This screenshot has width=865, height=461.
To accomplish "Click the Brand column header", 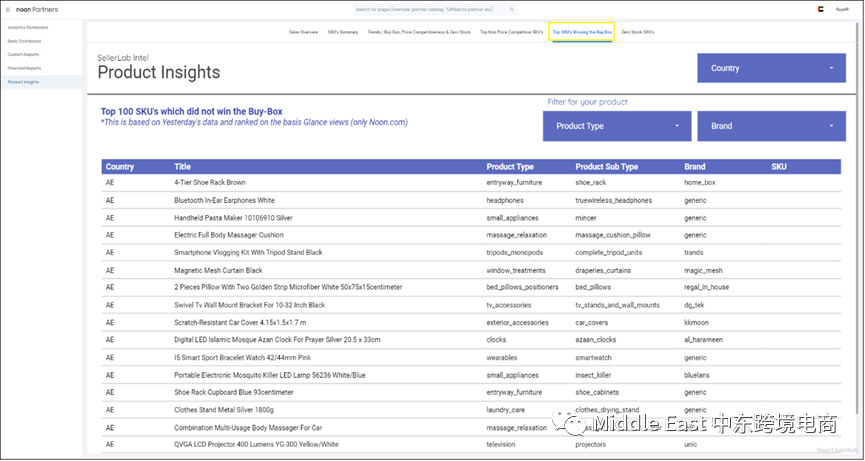I will coord(695,167).
